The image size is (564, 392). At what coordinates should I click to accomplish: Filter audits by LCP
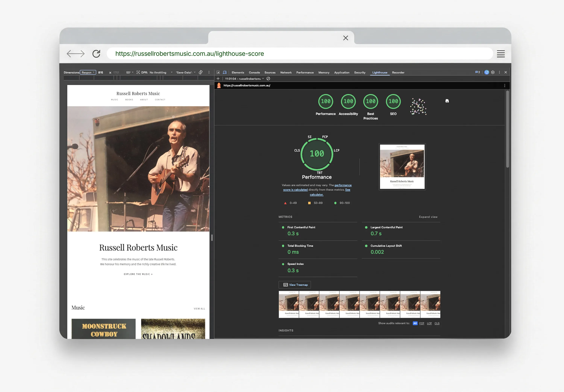pos(429,323)
